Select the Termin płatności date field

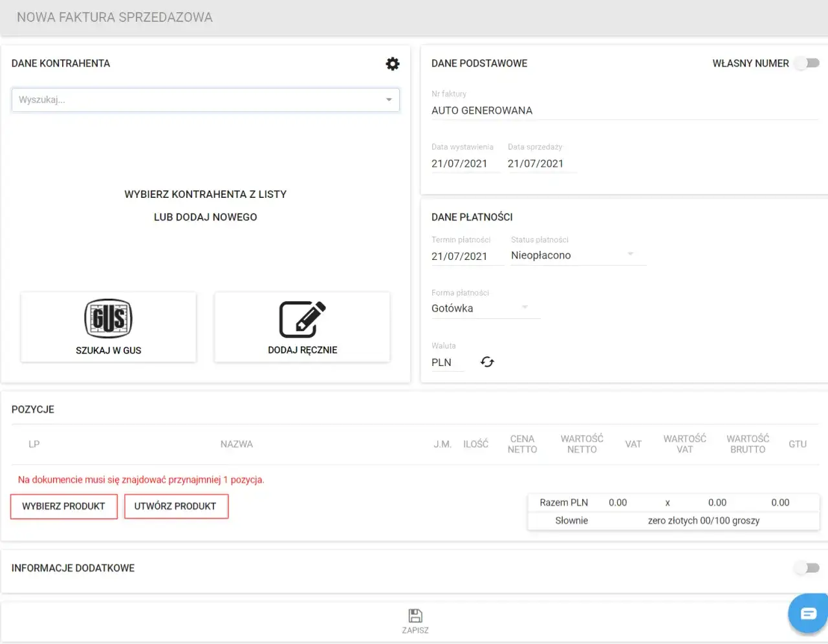point(467,256)
